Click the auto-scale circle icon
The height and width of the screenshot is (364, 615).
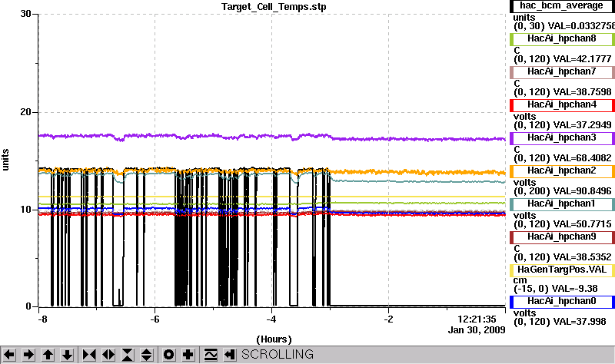point(168,355)
